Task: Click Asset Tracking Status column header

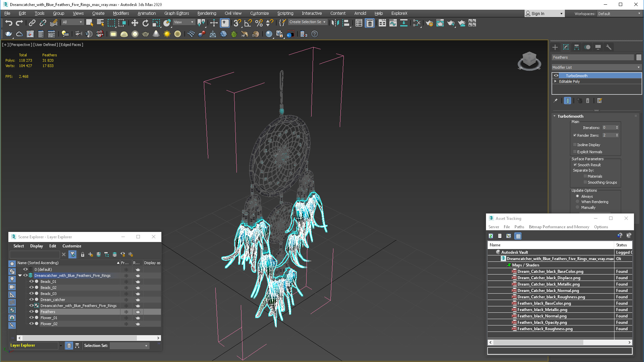Action: click(x=623, y=245)
